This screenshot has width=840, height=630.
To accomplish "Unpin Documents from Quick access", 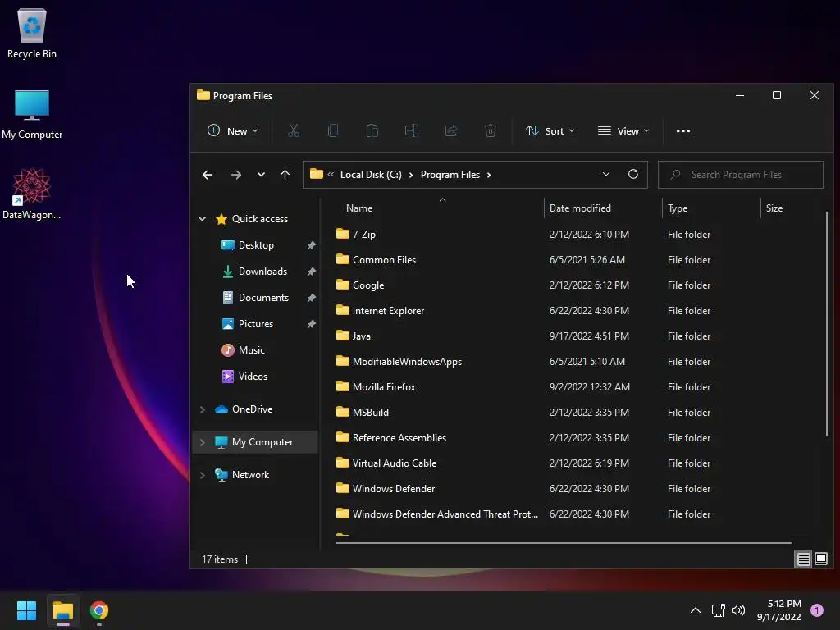I will [x=311, y=298].
